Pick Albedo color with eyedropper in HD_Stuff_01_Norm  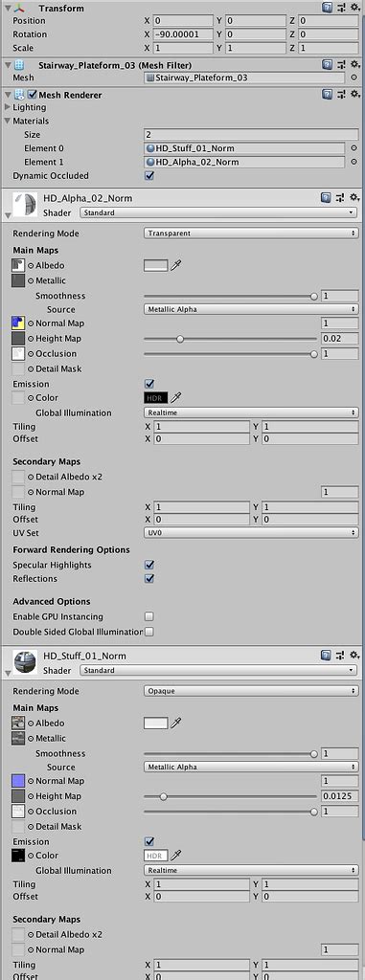(x=176, y=724)
